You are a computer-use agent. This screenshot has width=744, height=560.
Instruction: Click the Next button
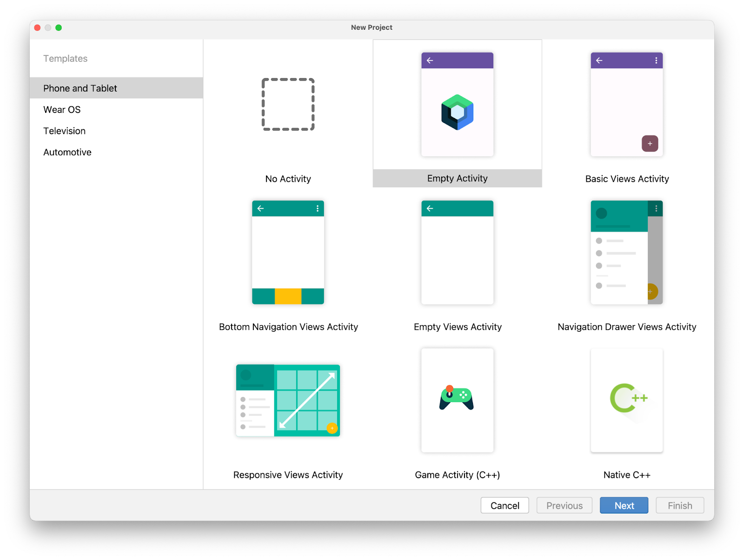click(x=624, y=505)
